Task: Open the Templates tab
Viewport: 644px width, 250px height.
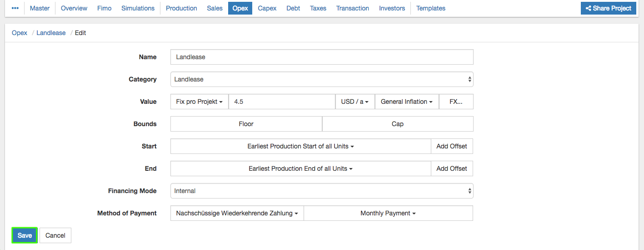Action: (x=430, y=8)
